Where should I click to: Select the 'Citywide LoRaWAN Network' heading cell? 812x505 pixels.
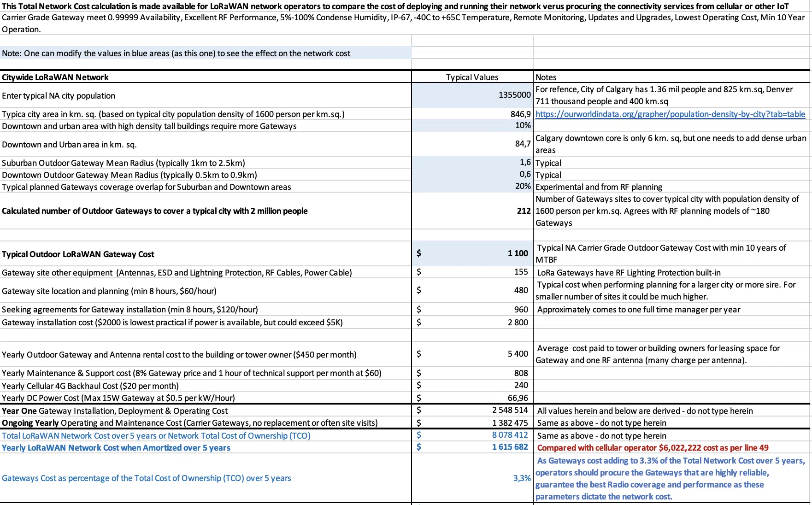click(x=55, y=77)
